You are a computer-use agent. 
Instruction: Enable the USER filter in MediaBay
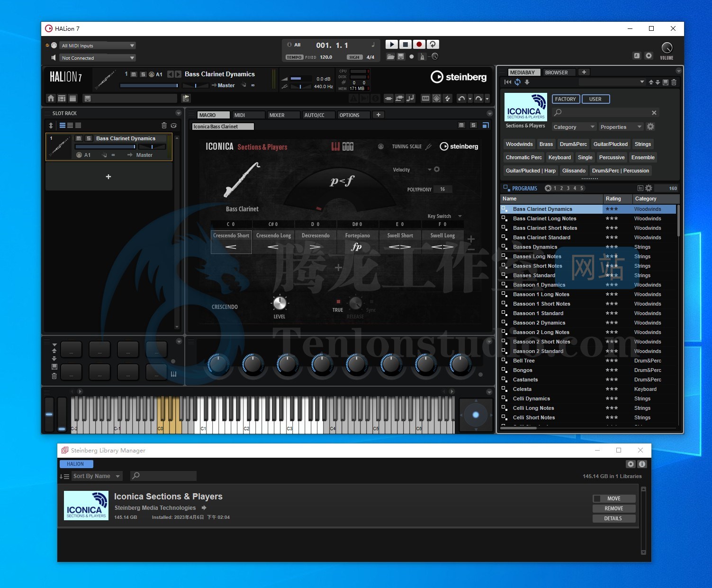595,99
